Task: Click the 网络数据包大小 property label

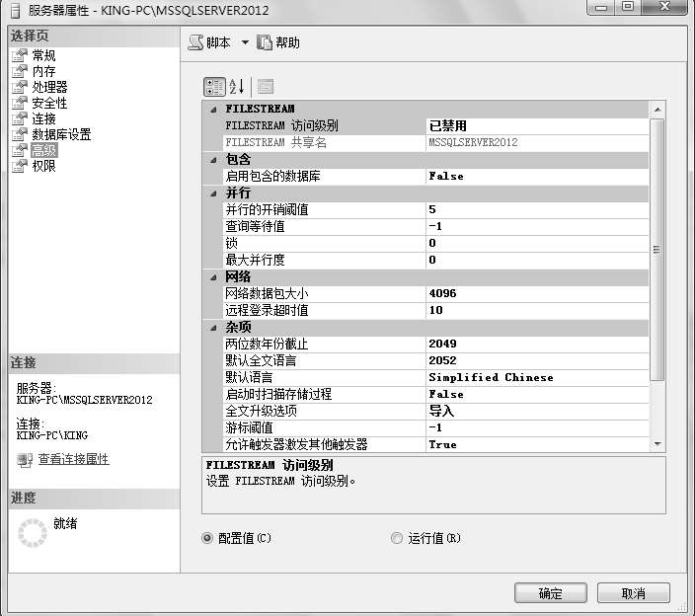Action: point(267,293)
